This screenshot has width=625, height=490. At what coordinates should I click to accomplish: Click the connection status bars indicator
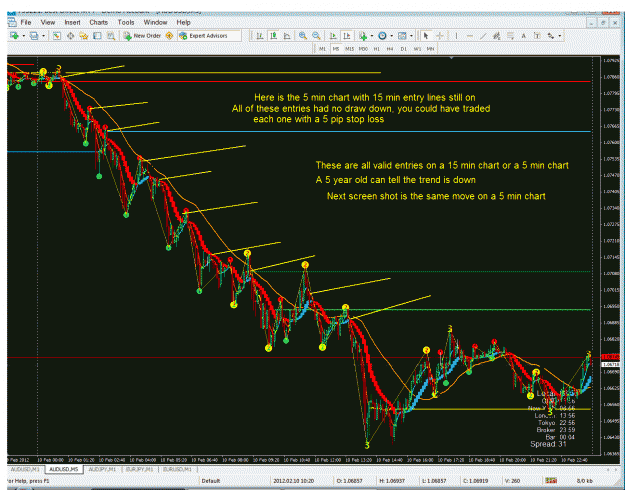pos(552,481)
